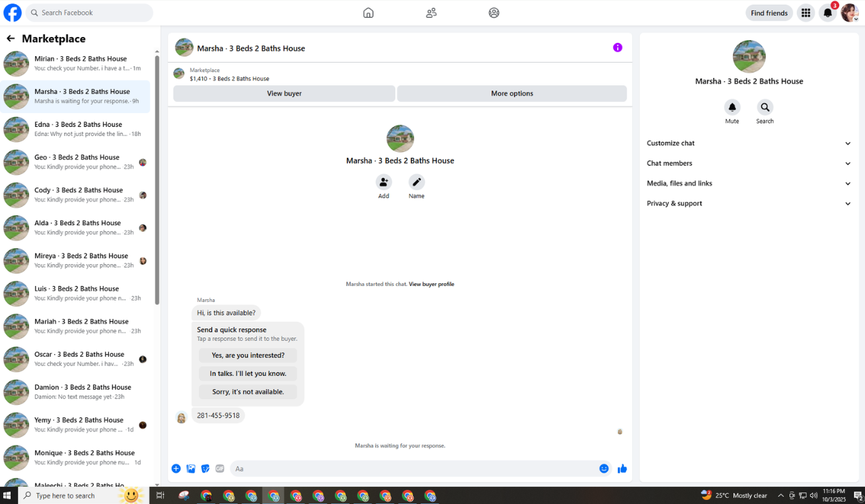
Task: Click the 'Hi, is this available?' message
Action: click(226, 312)
